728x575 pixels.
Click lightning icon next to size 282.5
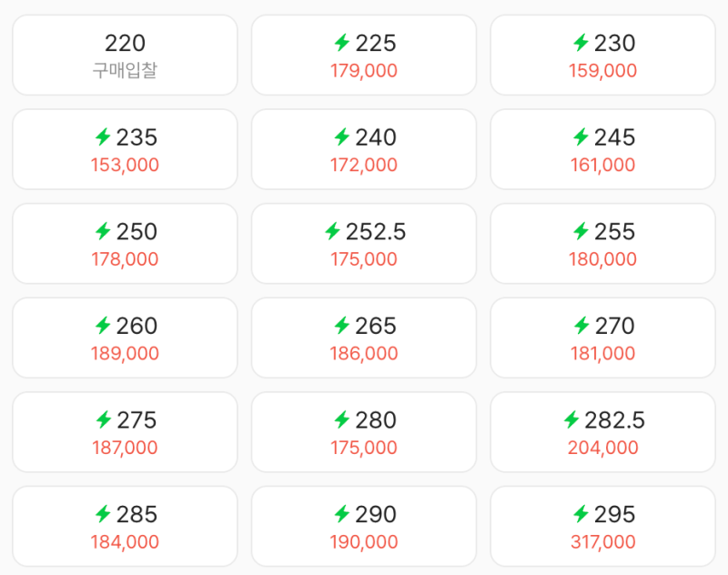click(x=571, y=419)
